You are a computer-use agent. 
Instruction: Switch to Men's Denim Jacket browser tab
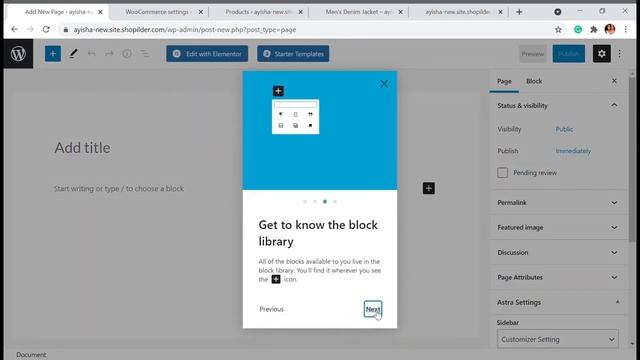pos(358,12)
